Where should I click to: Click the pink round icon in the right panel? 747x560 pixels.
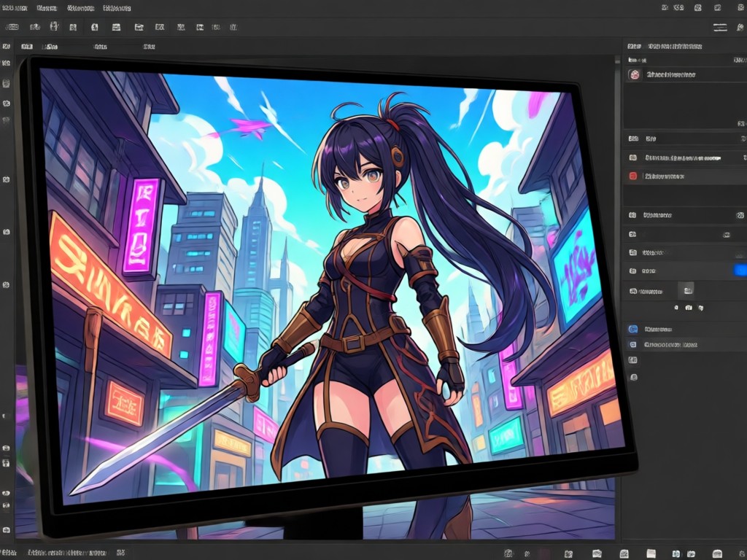634,75
